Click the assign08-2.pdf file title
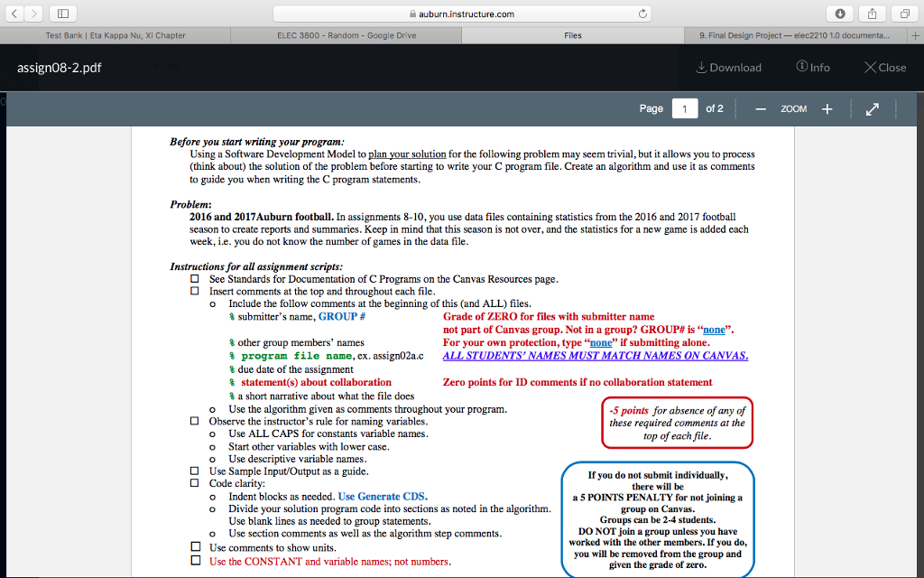The width and height of the screenshot is (924, 578). (x=59, y=68)
